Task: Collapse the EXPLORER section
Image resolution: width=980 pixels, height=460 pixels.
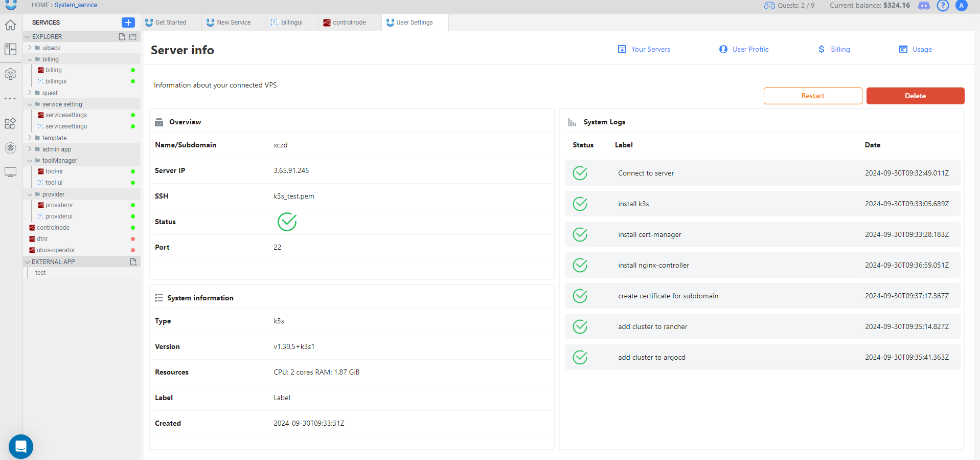Action: pyautogui.click(x=28, y=37)
